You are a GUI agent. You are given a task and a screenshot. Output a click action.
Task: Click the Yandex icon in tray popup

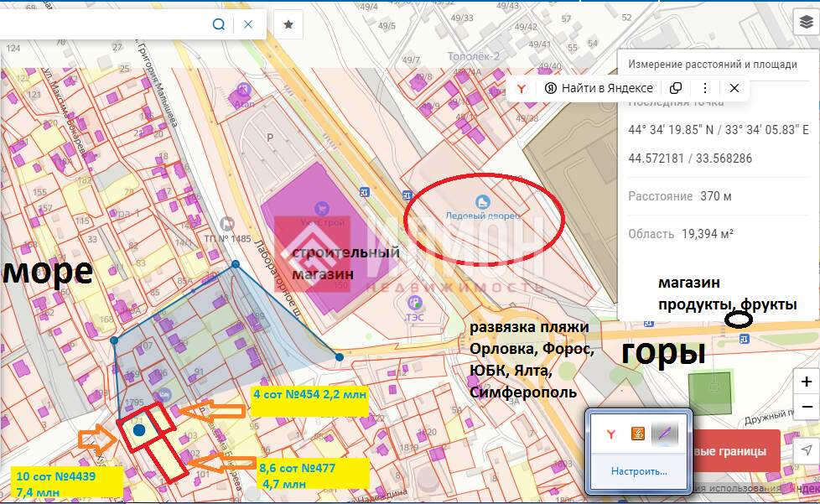click(x=612, y=434)
